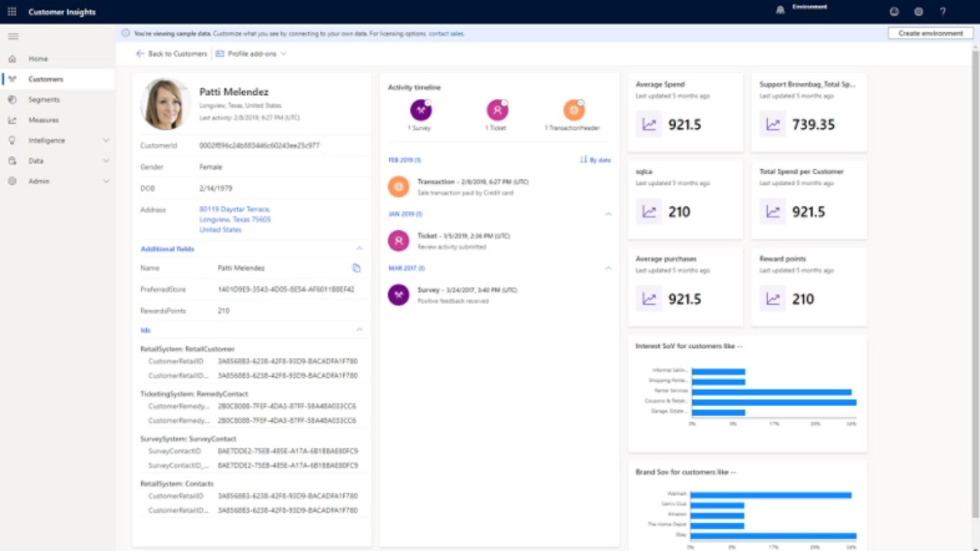The image size is (980, 551).
Task: Click the Ticket timeline entry icon
Action: 399,241
